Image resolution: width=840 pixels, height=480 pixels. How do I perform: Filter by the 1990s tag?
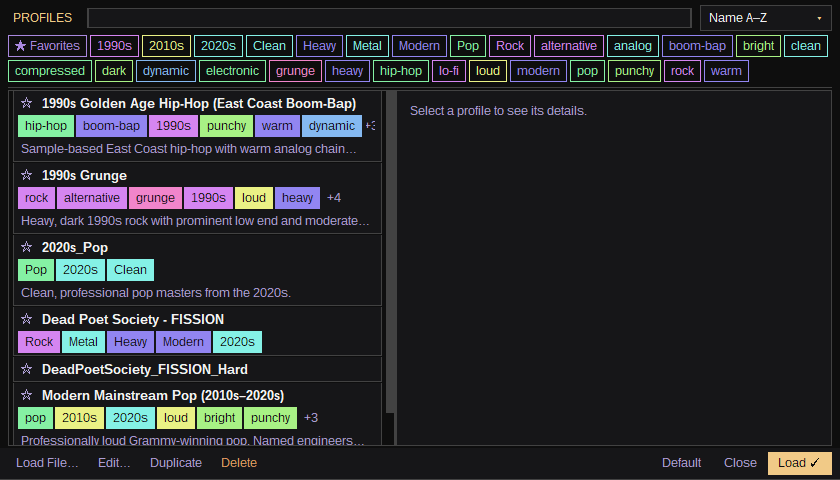pyautogui.click(x=115, y=46)
